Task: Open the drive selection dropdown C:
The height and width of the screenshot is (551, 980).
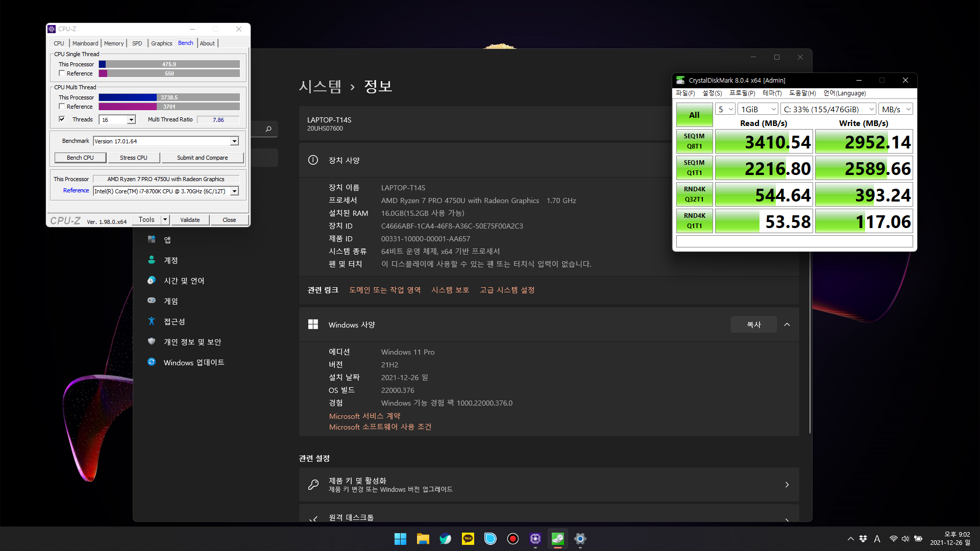Action: click(x=828, y=109)
